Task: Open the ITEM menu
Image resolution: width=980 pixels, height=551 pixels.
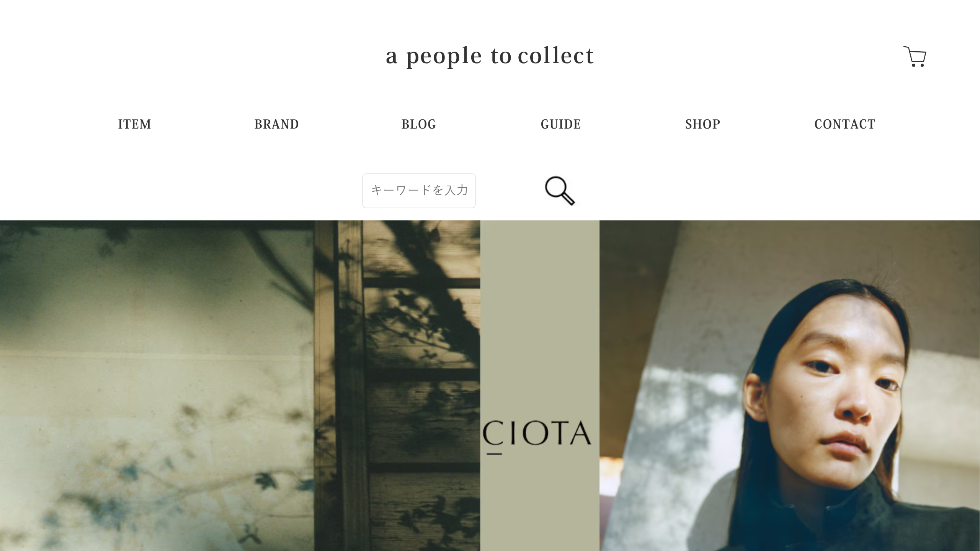Action: click(134, 124)
